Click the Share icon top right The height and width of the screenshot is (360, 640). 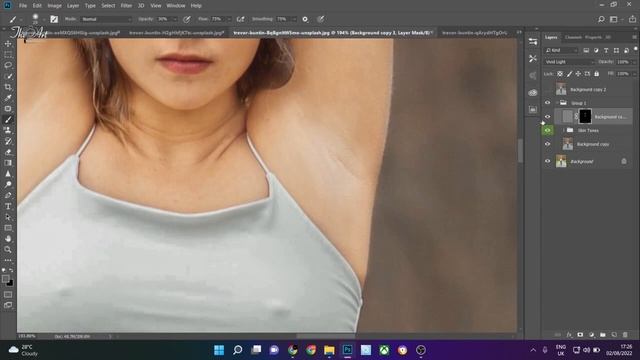632,19
